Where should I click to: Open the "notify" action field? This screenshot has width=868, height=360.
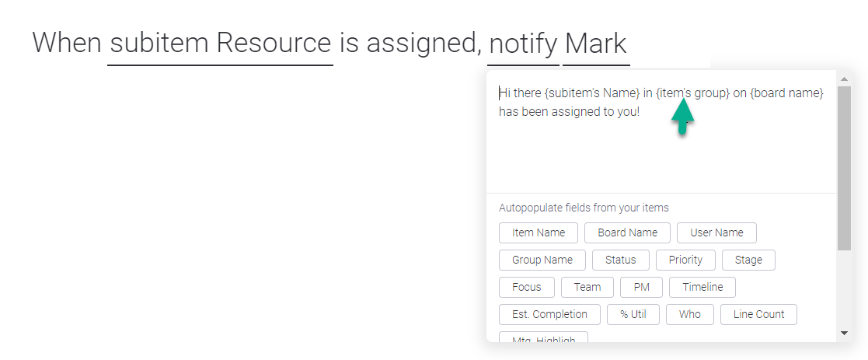tap(523, 43)
